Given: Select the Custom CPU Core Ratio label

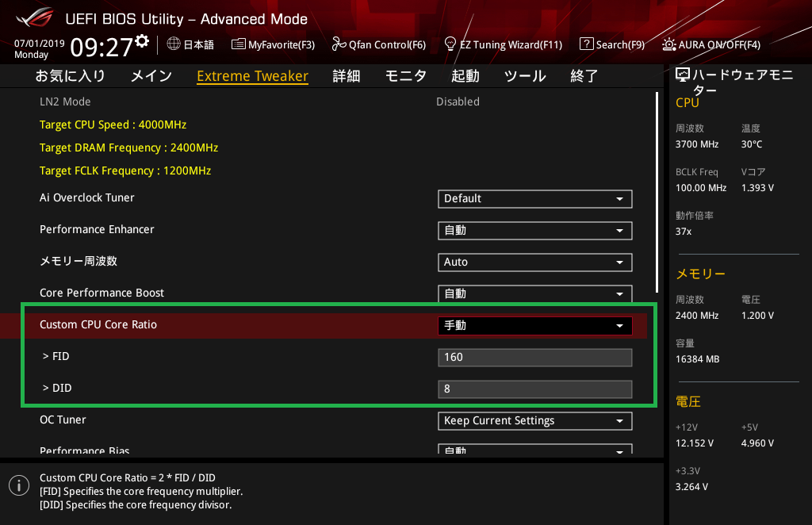Looking at the screenshot, I should coord(98,324).
